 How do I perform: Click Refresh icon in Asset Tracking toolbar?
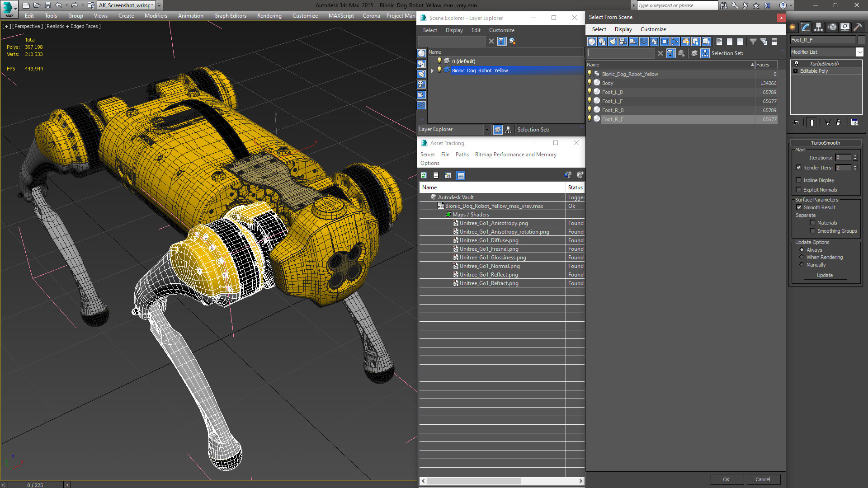424,175
